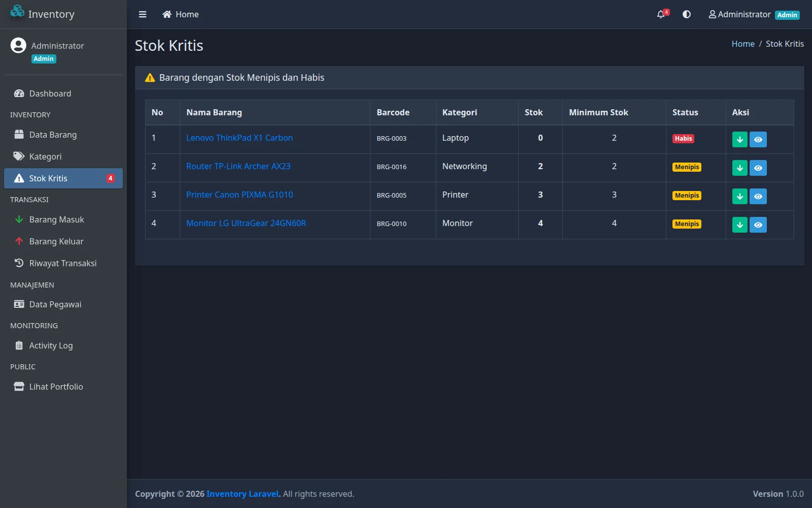Open the Administrator user menu in navbar
Viewport: 812px width, 508px height.
point(754,14)
